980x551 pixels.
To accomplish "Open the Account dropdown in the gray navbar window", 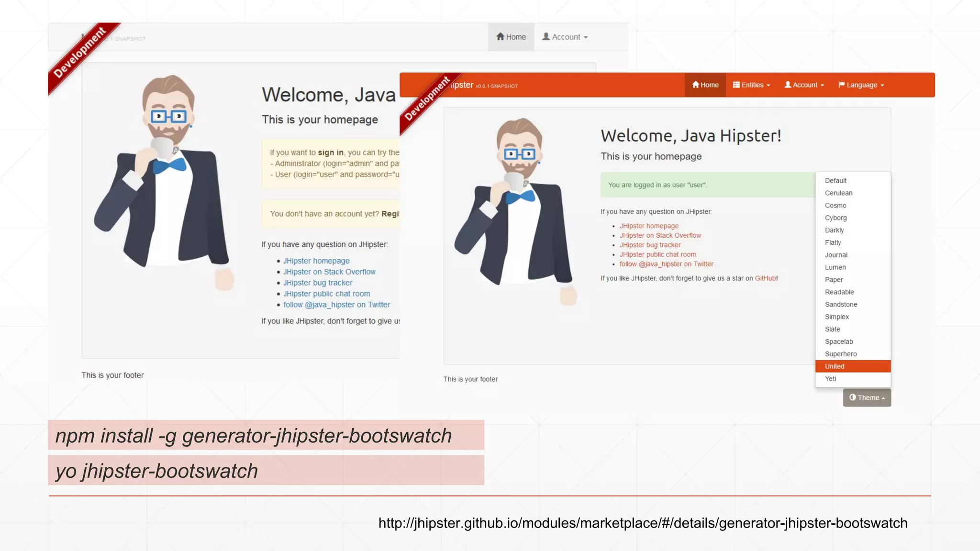I will point(565,37).
